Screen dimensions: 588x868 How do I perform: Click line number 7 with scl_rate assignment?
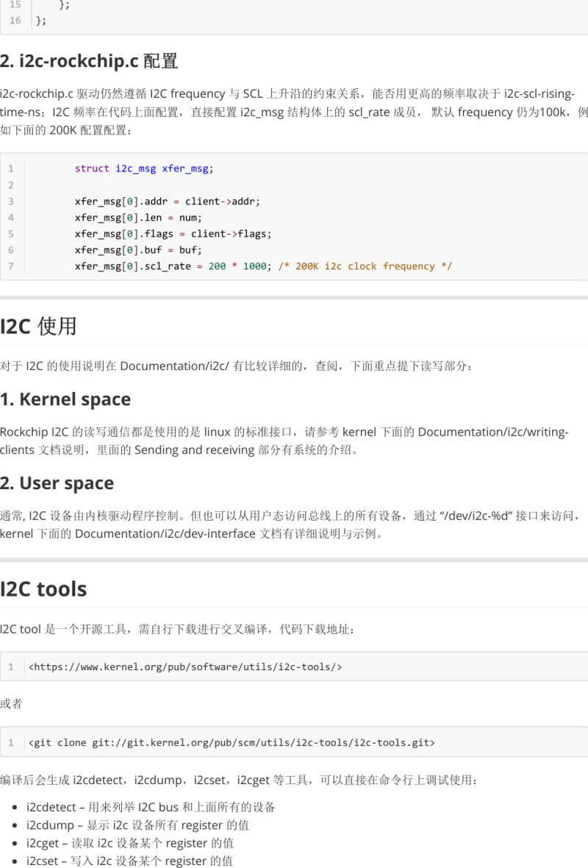coord(11,266)
